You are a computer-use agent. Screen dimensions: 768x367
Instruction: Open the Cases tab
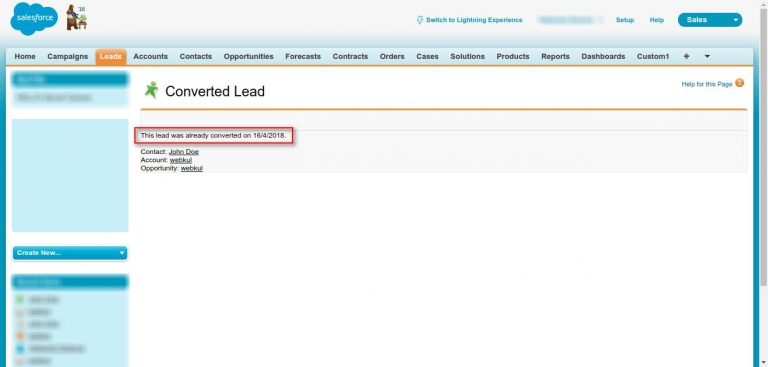pyautogui.click(x=427, y=56)
